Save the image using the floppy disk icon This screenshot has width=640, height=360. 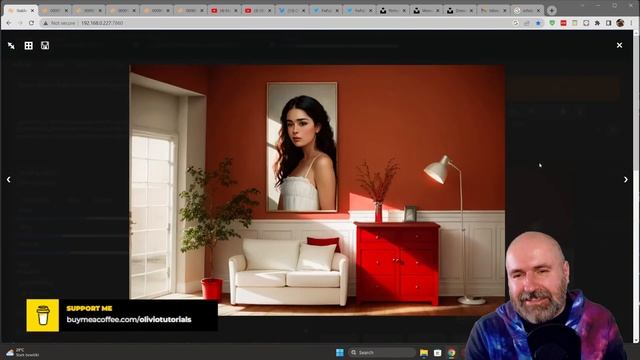[45, 46]
